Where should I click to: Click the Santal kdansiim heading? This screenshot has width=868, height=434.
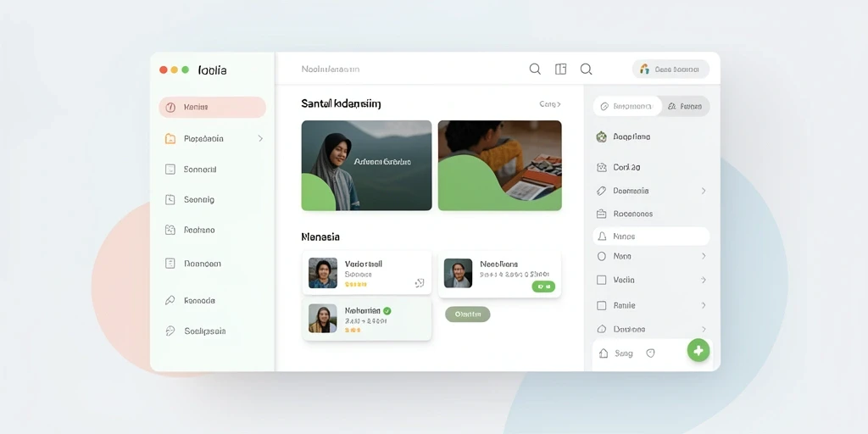(341, 103)
